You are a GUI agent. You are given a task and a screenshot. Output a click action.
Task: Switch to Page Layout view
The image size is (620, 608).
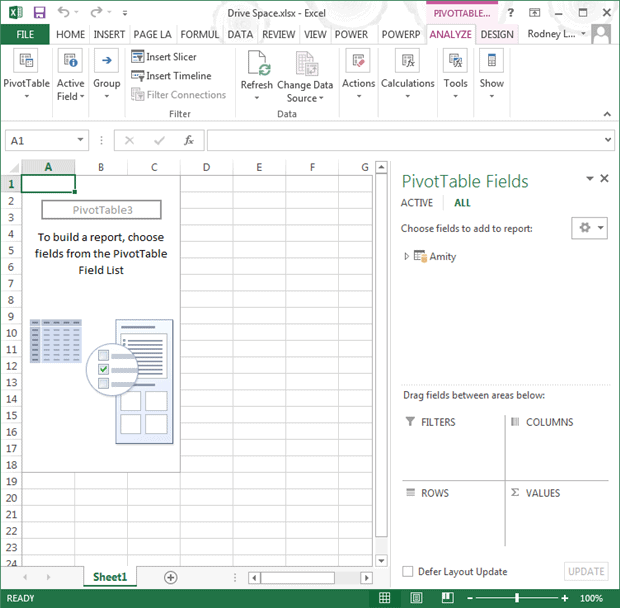click(416, 598)
